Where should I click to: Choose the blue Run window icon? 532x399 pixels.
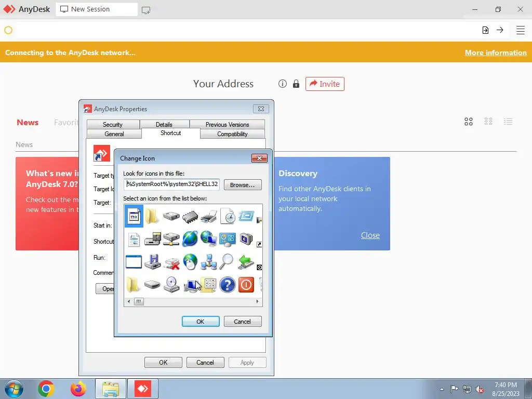point(246,216)
